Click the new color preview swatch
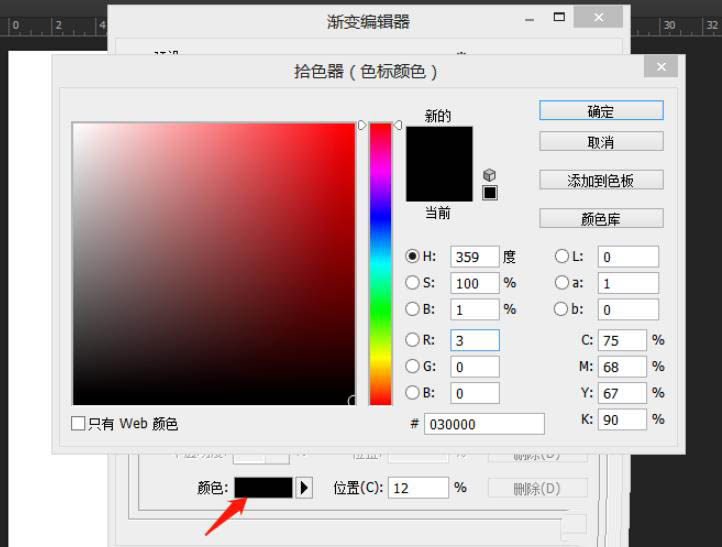The width and height of the screenshot is (722, 547). [439, 145]
